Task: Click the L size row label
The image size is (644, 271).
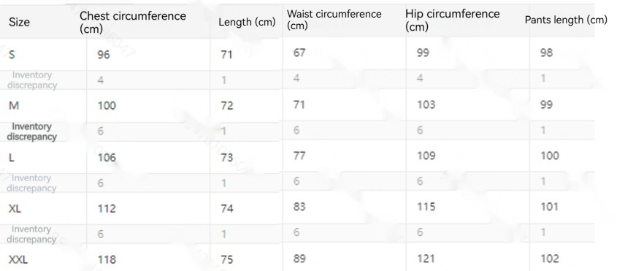Action: tap(12, 157)
